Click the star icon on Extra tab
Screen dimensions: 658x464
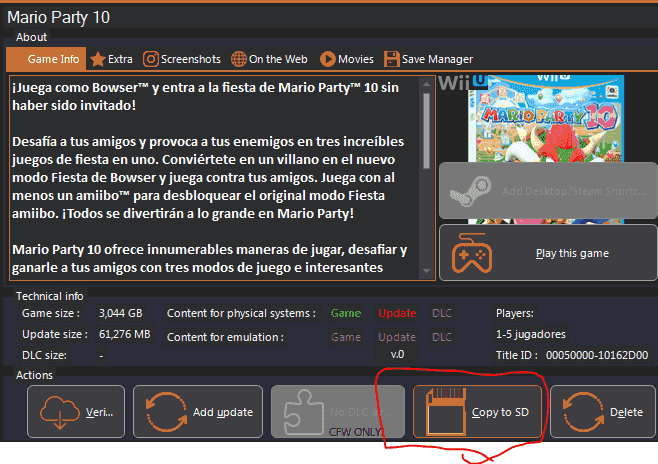click(x=97, y=59)
